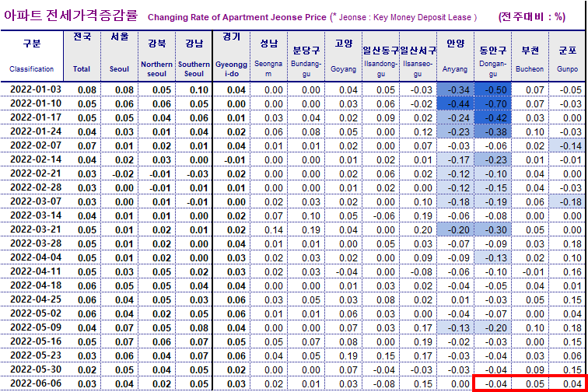Select Seoul value -0.02 for 2022-02-21
The height and width of the screenshot is (392, 588).
123,174
